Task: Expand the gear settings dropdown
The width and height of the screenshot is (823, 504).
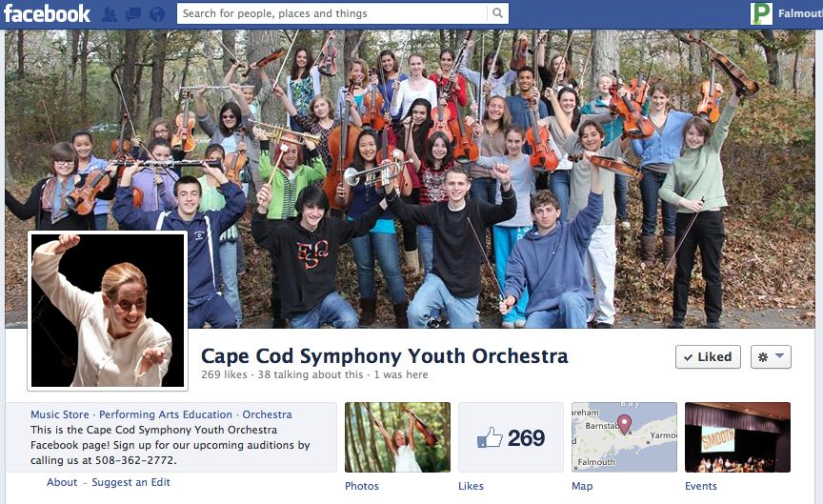Action: [771, 357]
